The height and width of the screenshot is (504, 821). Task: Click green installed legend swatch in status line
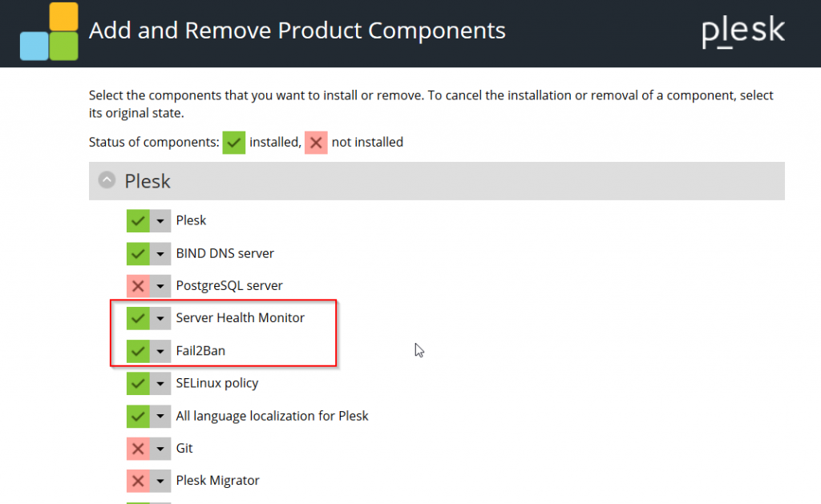[234, 143]
